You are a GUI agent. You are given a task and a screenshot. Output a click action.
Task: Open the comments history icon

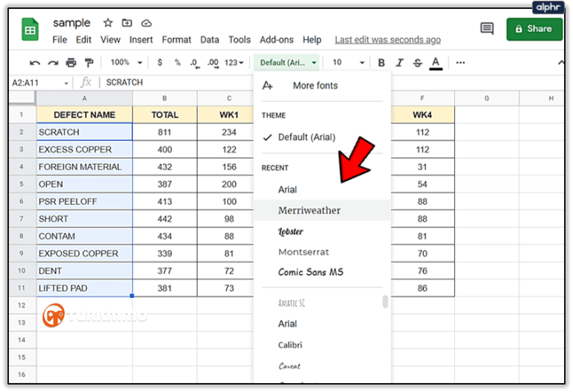click(x=487, y=29)
